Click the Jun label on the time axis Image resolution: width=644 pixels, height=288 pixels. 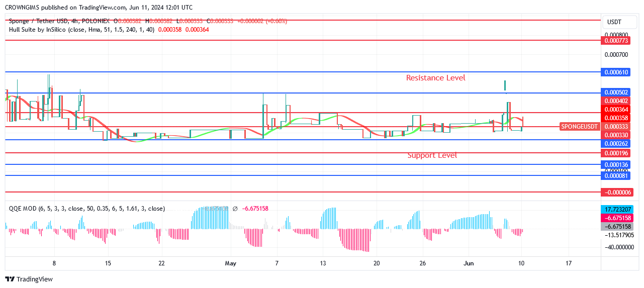pos(469,263)
